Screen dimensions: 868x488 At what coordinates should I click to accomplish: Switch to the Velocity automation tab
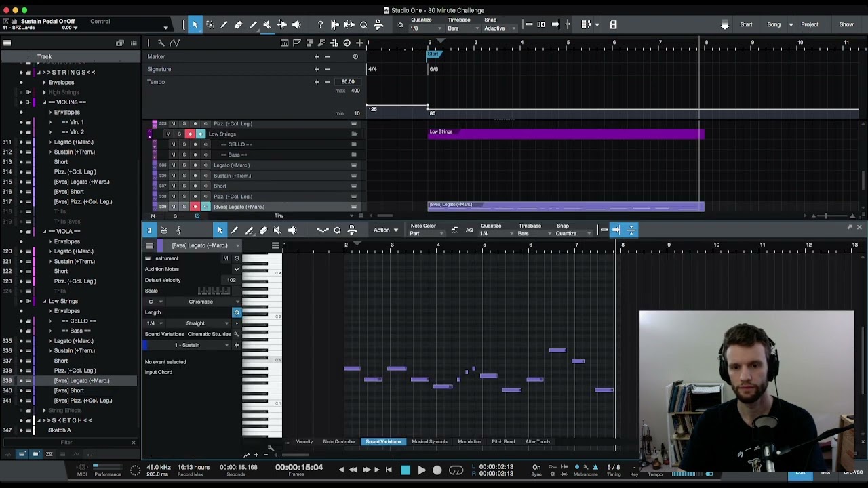point(304,442)
